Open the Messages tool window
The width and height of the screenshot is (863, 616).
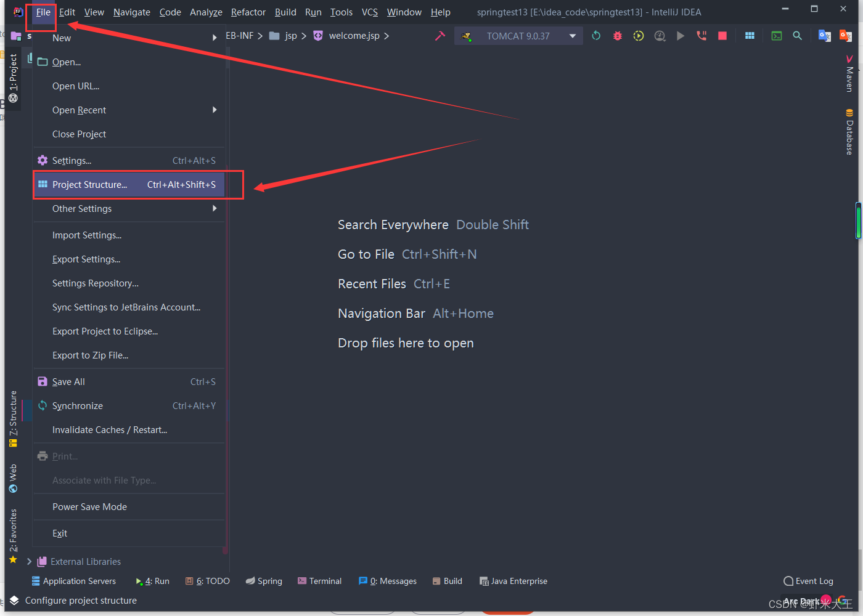(x=388, y=581)
